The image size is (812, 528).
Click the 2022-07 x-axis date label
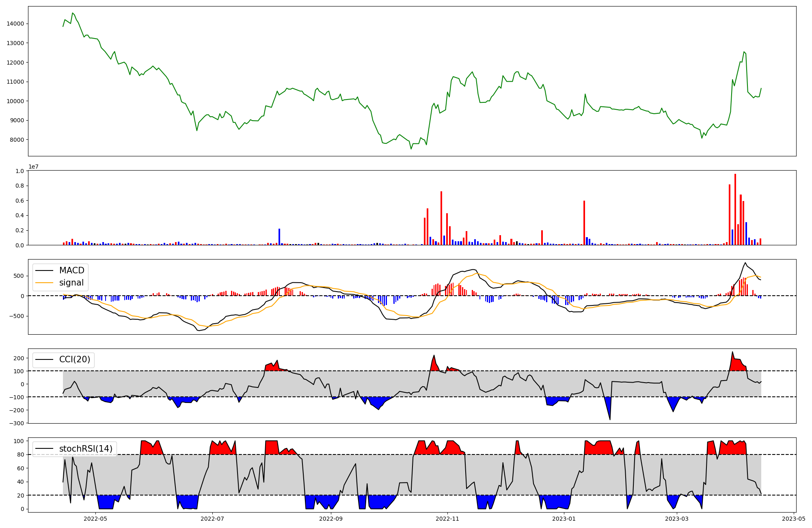tap(212, 519)
